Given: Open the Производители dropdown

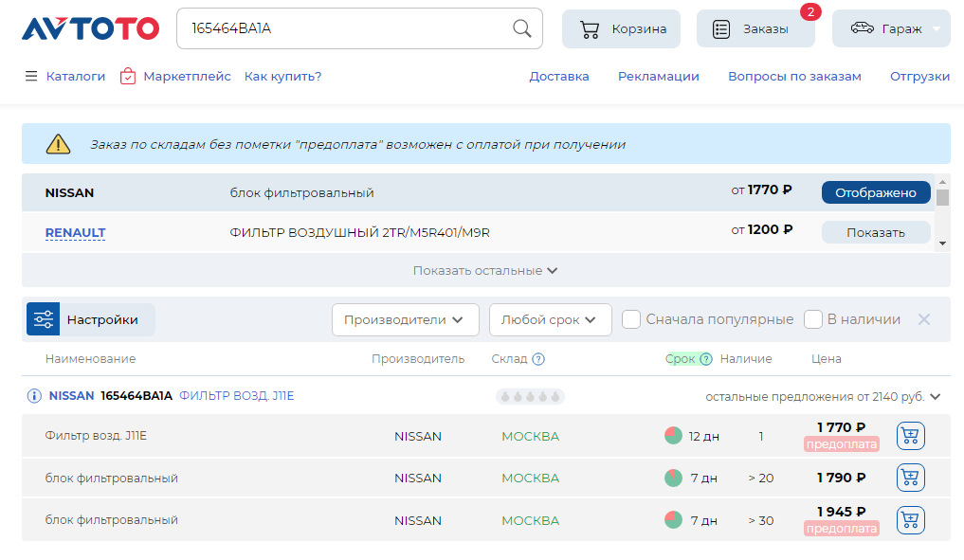Looking at the screenshot, I should tap(405, 319).
